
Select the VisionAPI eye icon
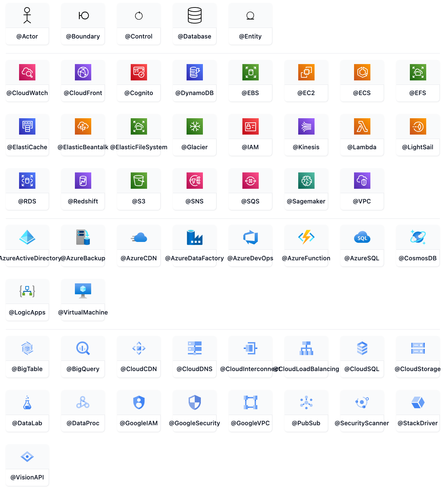pyautogui.click(x=27, y=457)
